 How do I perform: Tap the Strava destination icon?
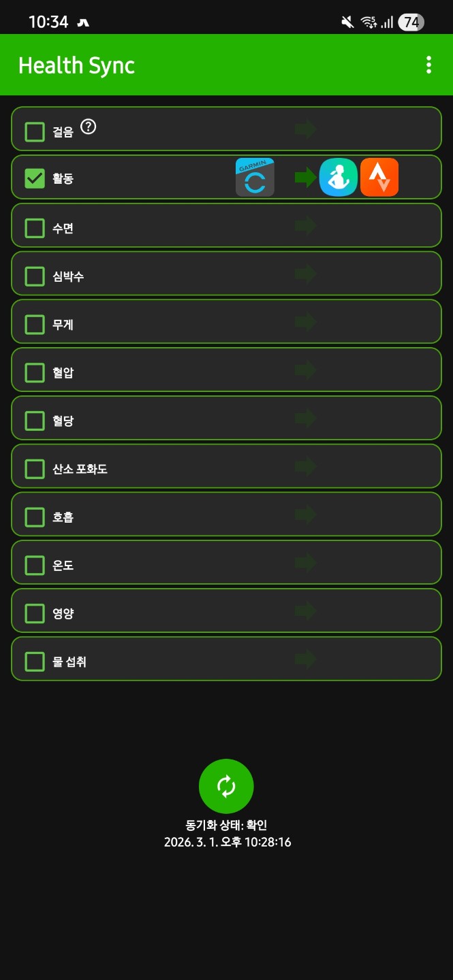click(x=379, y=178)
